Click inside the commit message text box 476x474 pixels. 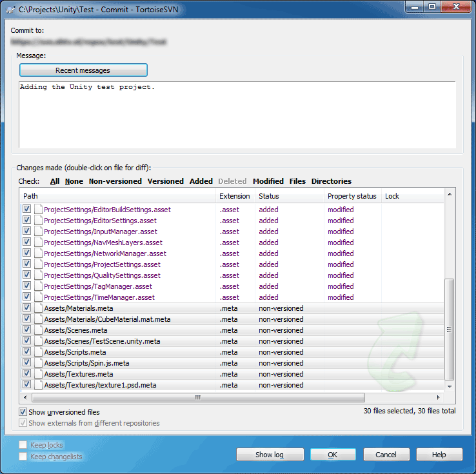point(237,114)
